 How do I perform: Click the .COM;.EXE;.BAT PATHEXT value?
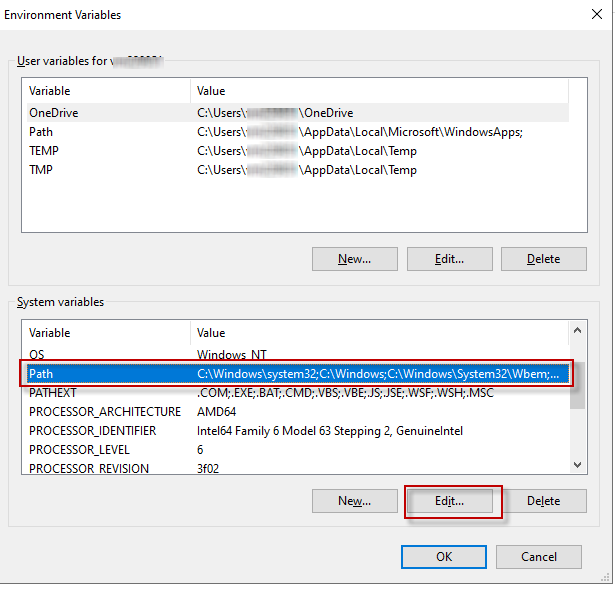click(345, 393)
